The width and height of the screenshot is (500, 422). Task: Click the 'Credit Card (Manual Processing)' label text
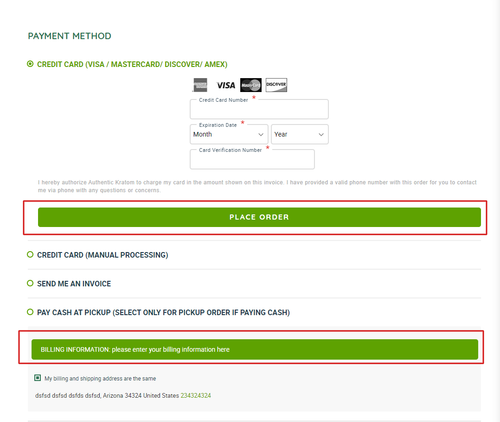pyautogui.click(x=103, y=255)
